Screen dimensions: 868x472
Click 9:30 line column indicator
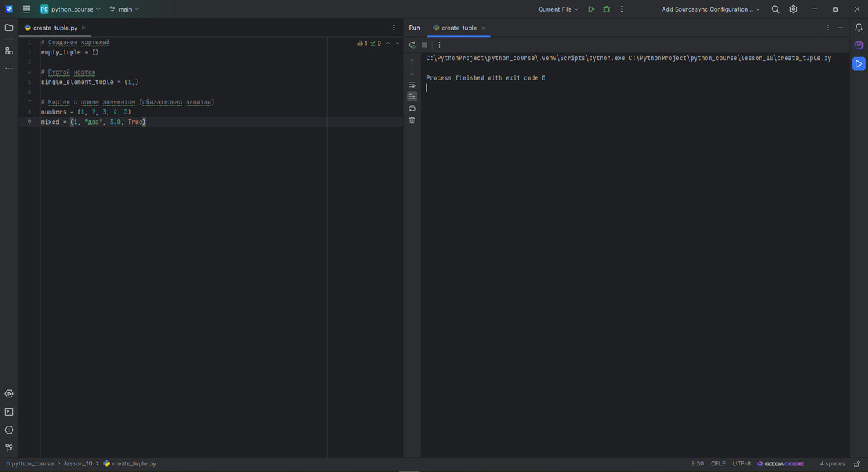(x=697, y=463)
